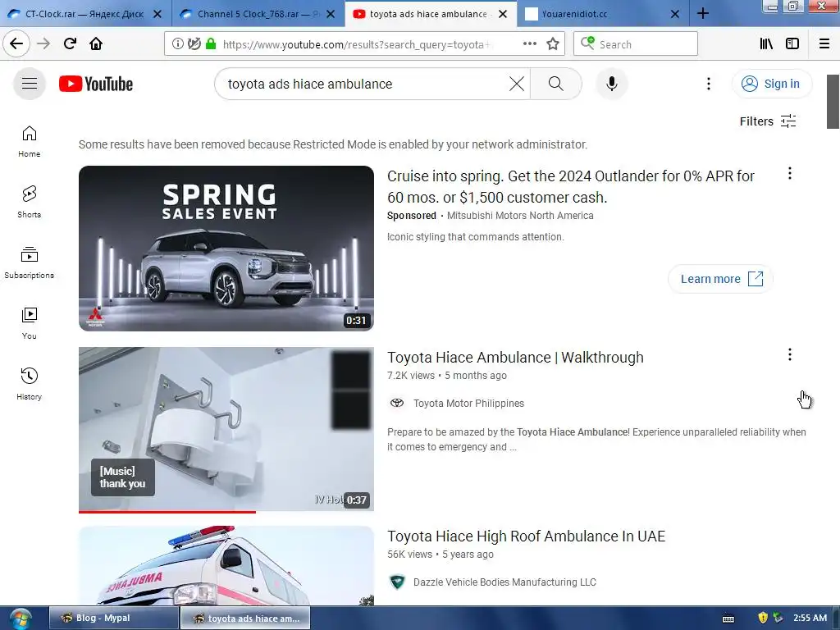Toggle the browser sidebar icon
840x630 pixels.
tap(792, 44)
